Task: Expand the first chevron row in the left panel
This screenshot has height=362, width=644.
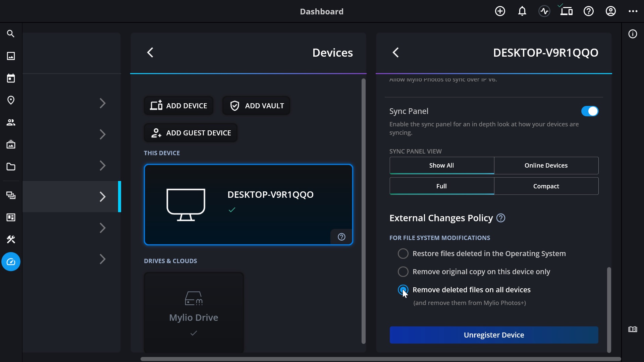Action: (103, 103)
